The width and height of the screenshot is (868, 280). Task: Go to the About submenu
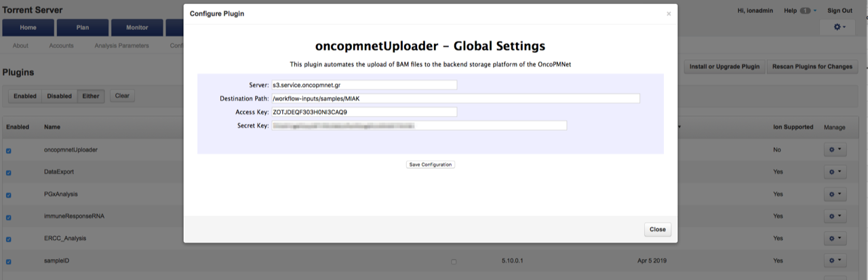(20, 46)
